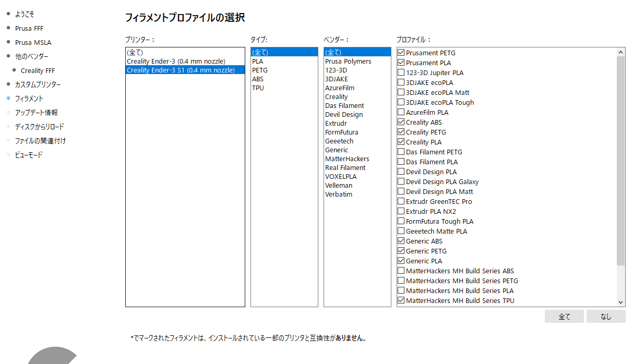Check the 3DJAKE ecoPLA Tough profile
The image size is (633, 364).
pyautogui.click(x=401, y=102)
